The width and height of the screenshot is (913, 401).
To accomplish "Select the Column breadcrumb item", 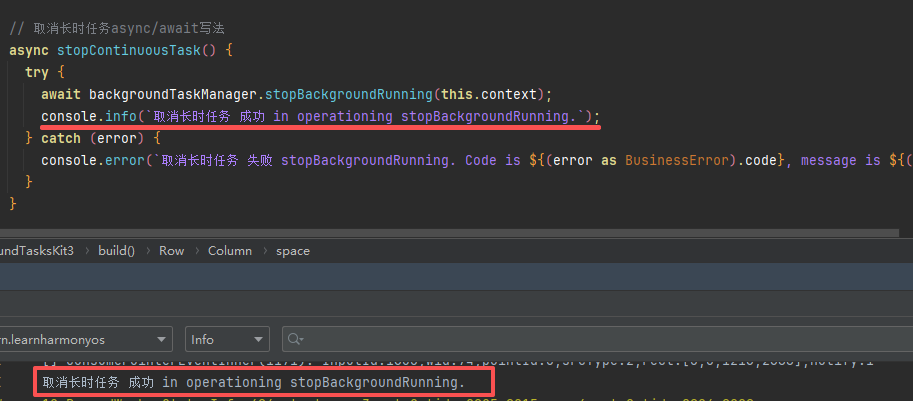I will pos(230,251).
